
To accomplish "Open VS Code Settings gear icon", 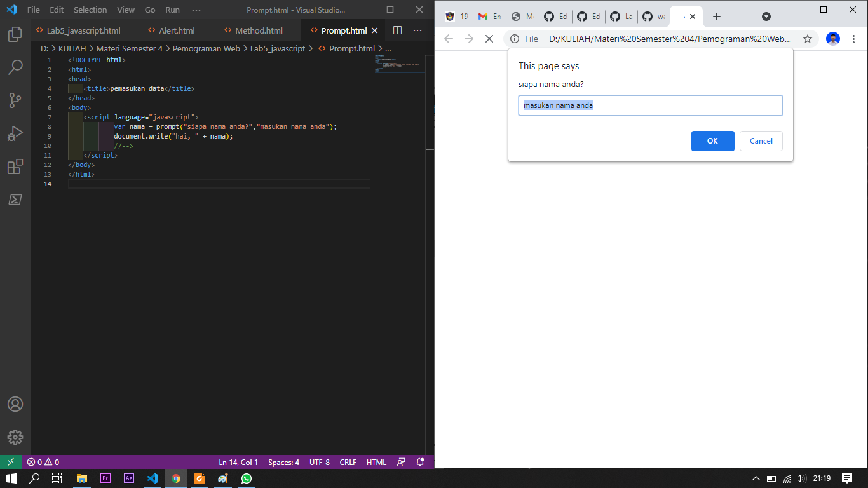I will click(x=15, y=437).
